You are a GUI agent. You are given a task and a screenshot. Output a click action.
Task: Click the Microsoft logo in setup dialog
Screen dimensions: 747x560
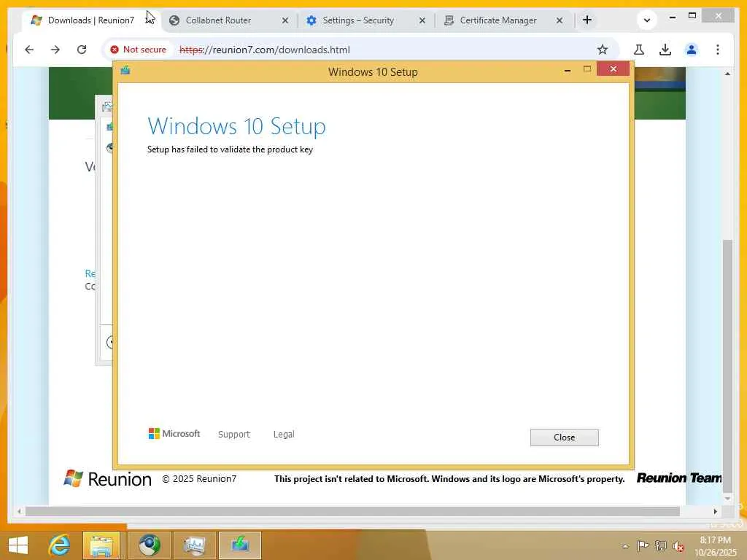(174, 433)
